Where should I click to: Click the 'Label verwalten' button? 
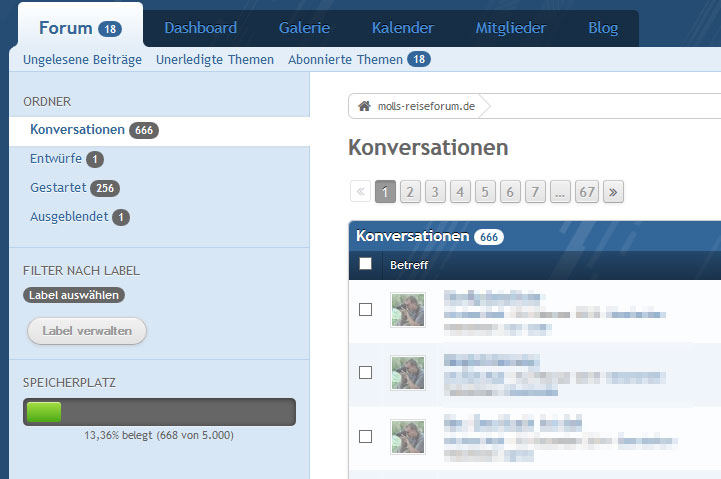(x=87, y=331)
